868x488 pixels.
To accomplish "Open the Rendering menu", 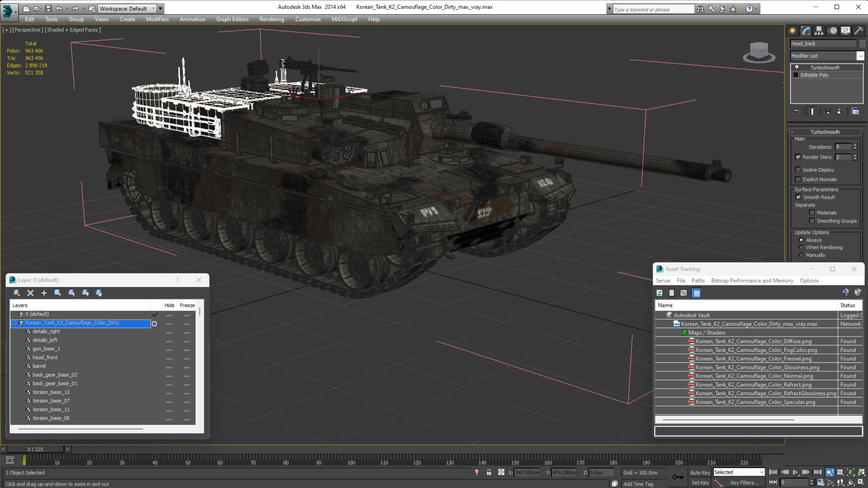I will (x=272, y=19).
